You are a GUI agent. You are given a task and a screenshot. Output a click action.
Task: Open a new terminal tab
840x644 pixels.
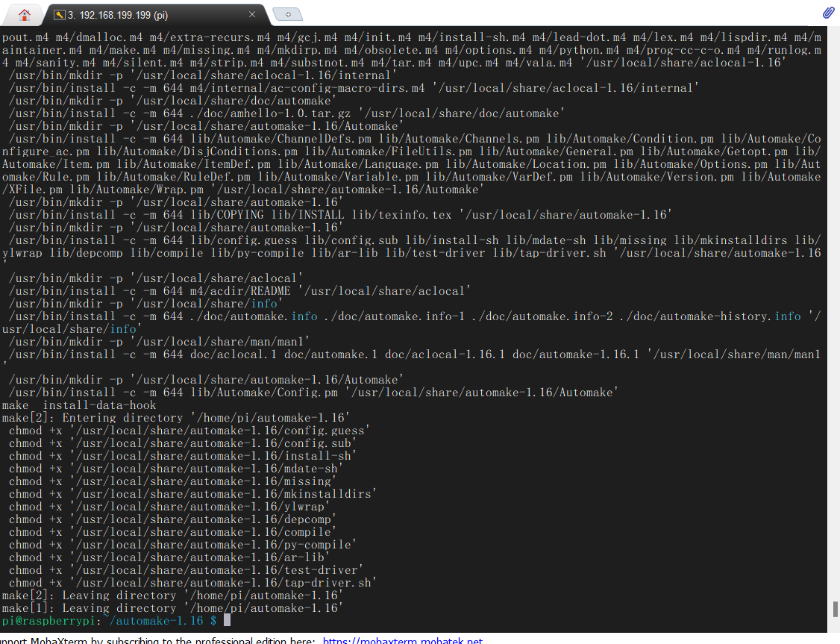coord(288,14)
